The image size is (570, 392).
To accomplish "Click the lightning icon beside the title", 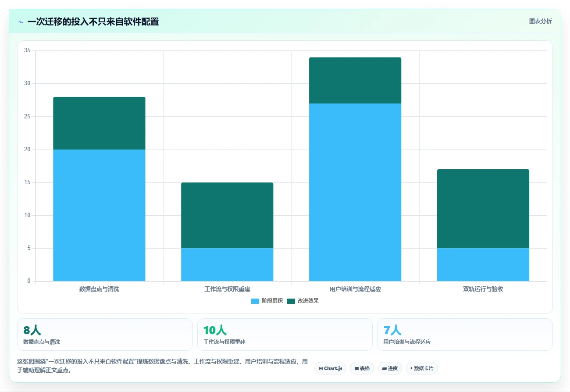I will [21, 21].
